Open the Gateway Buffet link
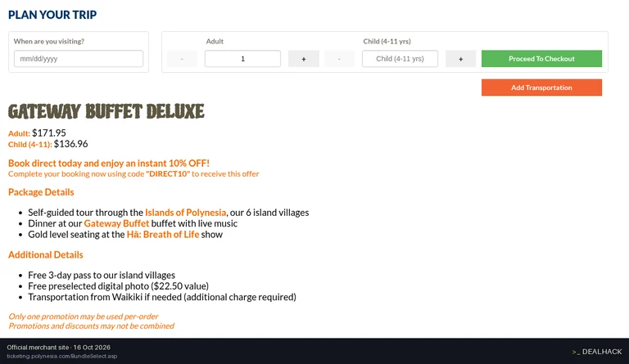The width and height of the screenshot is (629, 364). click(116, 223)
